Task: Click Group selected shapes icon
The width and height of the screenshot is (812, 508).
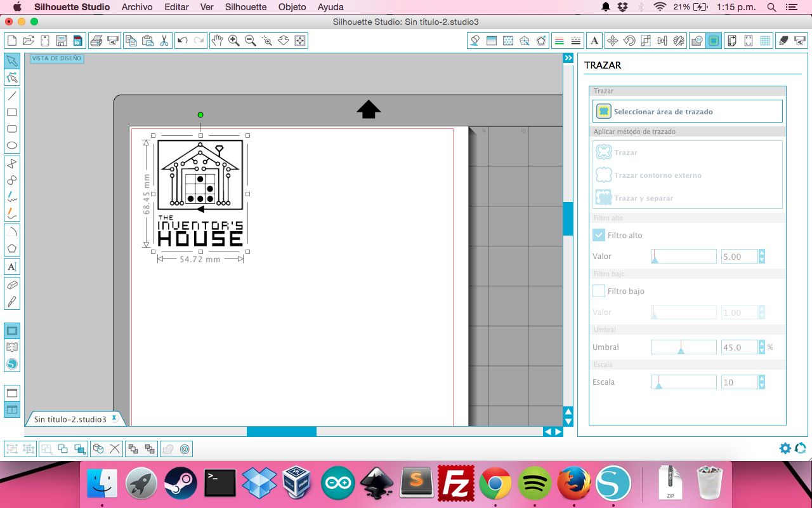Action: coord(12,449)
